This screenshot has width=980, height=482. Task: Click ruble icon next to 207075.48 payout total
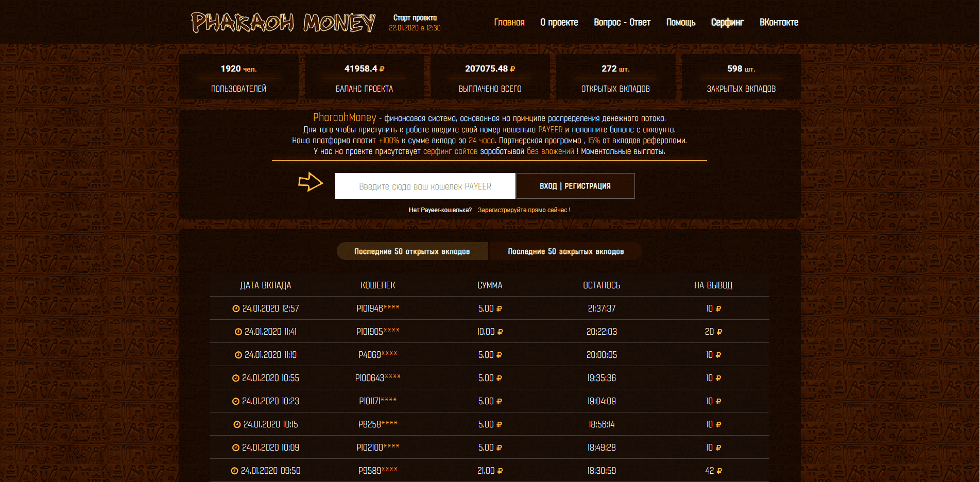point(512,69)
